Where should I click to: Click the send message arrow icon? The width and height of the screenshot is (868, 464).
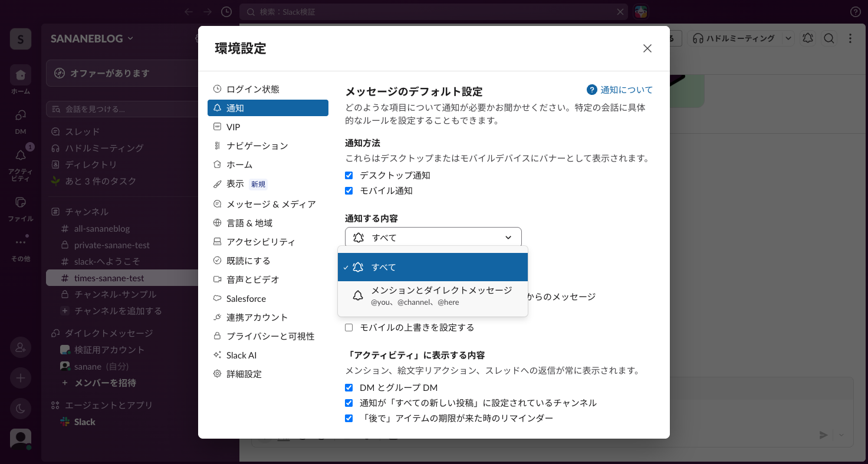(824, 435)
